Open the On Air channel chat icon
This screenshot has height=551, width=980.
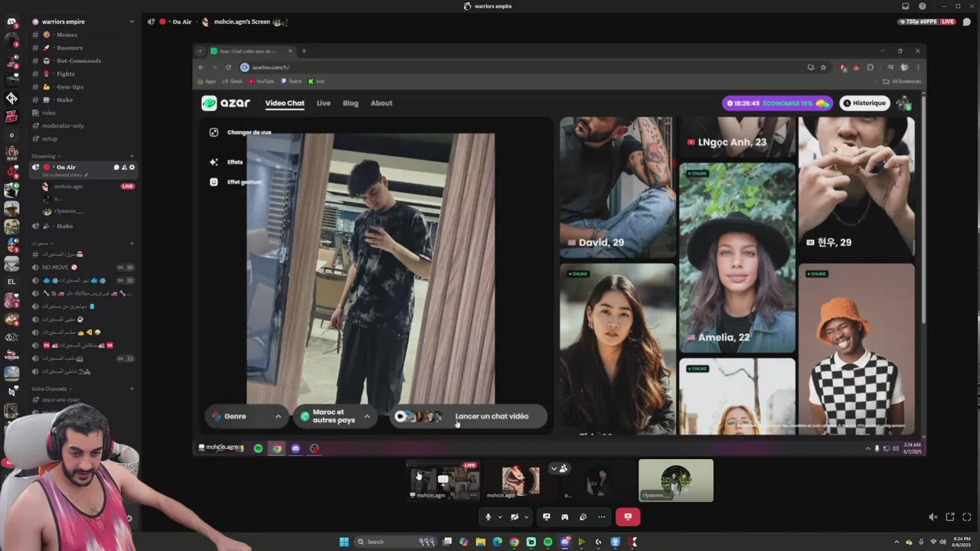tap(116, 167)
